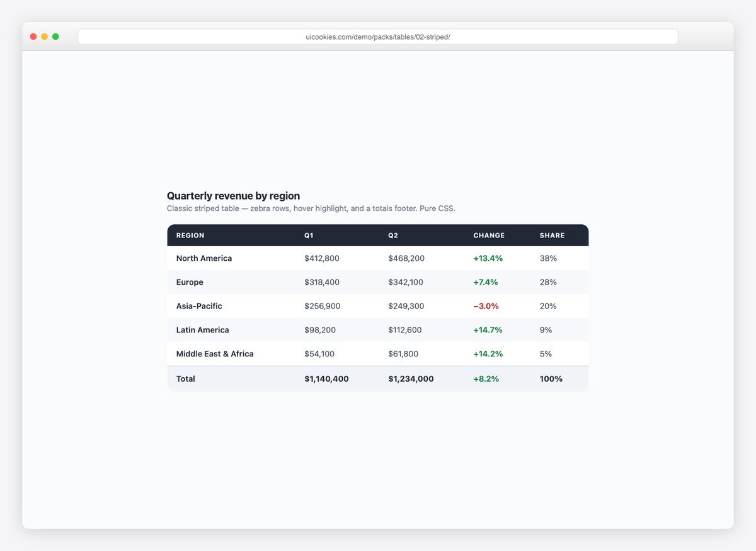Click the green maximize window button
Image resolution: width=756 pixels, height=551 pixels.
(55, 37)
